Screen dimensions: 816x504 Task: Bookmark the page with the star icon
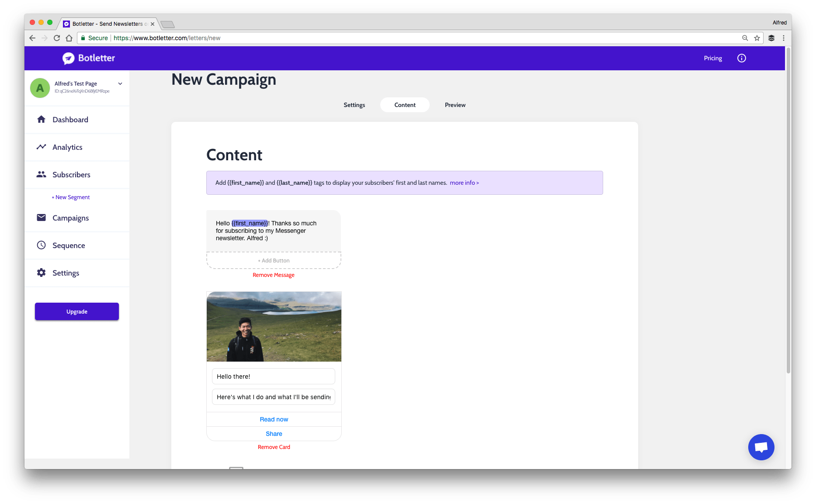point(757,38)
